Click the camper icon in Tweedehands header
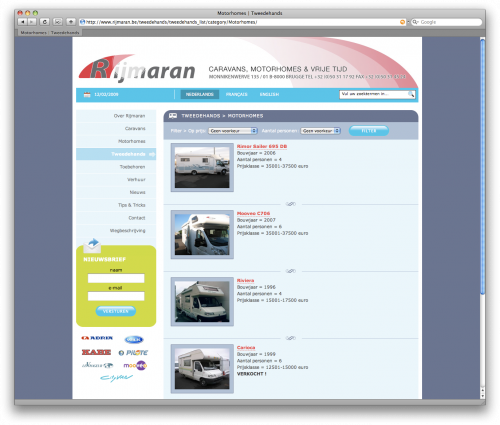Screen dimensions: 500x425 pos(173,116)
